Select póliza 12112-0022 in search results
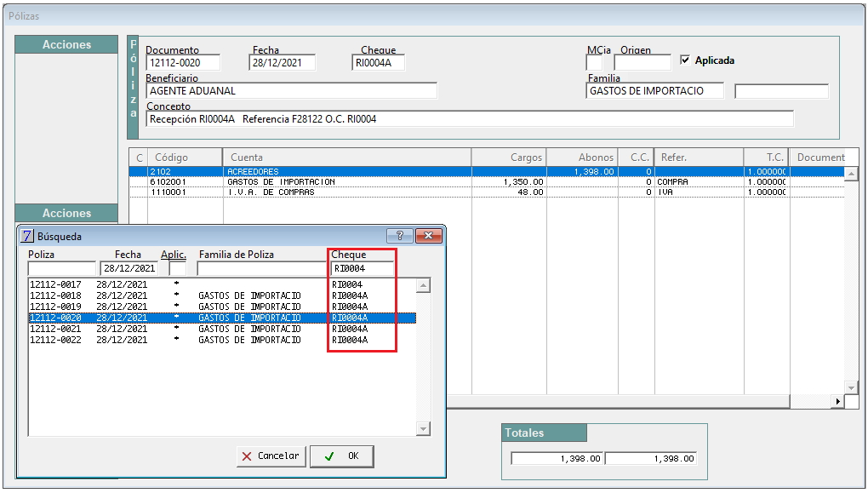 click(222, 340)
